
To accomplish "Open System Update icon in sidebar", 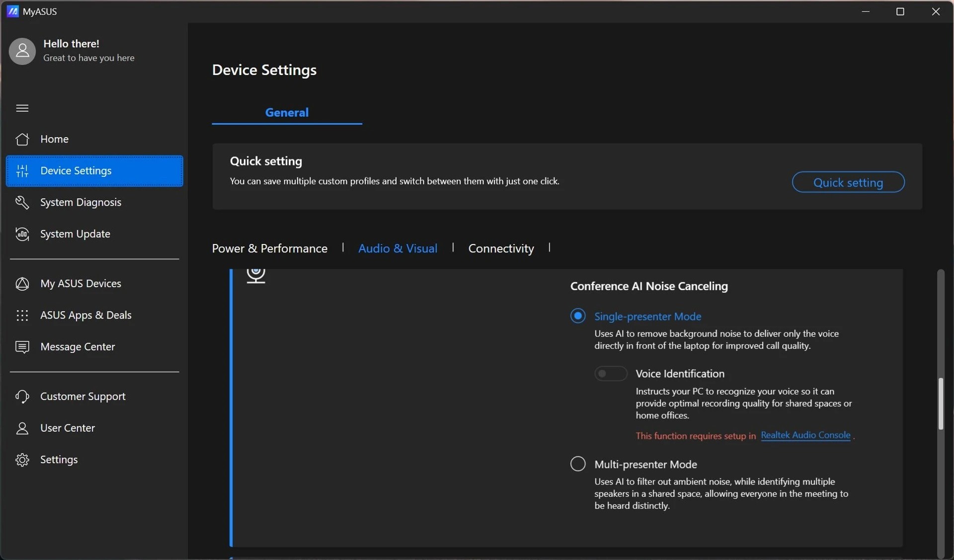I will 22,234.
